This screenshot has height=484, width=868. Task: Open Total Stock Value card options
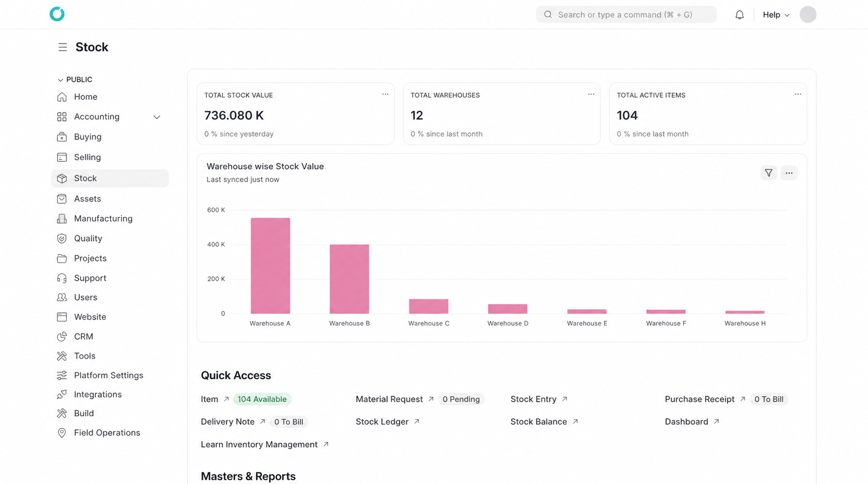385,95
